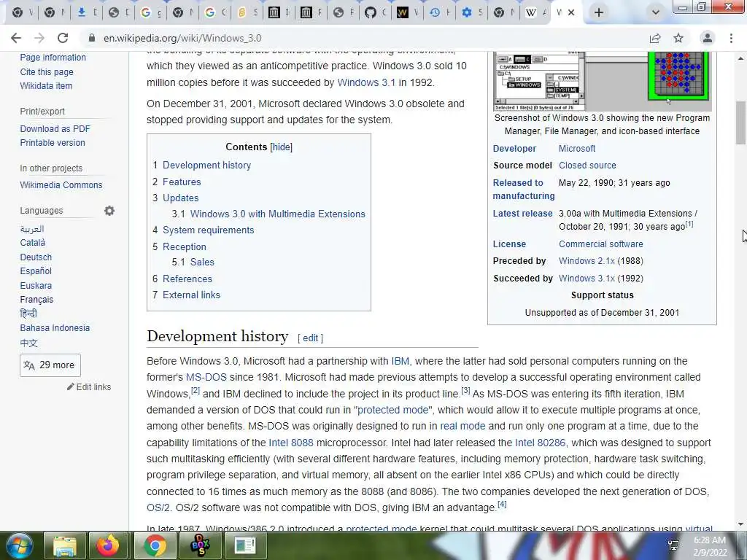Open the Page information sidebar link
The image size is (747, 560).
tap(53, 58)
